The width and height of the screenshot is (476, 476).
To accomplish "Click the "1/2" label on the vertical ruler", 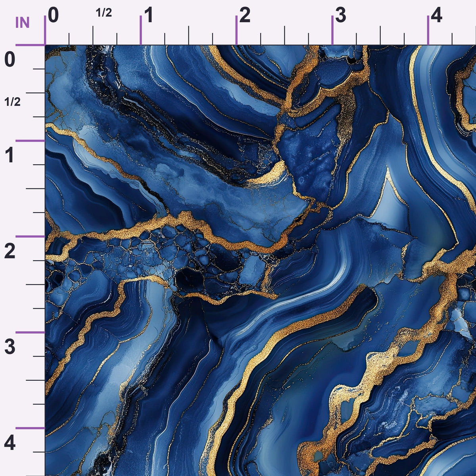I will pos(13,102).
